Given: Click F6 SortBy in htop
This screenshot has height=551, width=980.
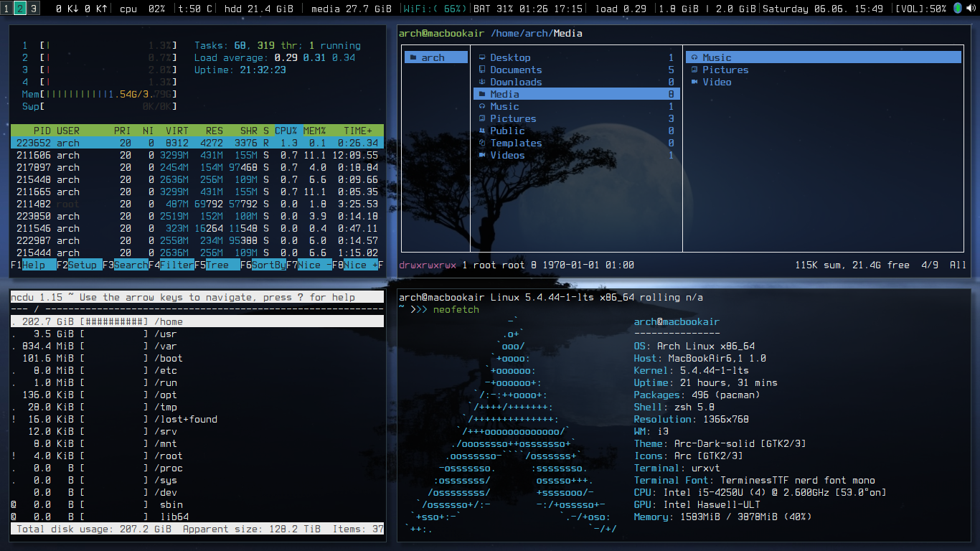Looking at the screenshot, I should tap(263, 265).
